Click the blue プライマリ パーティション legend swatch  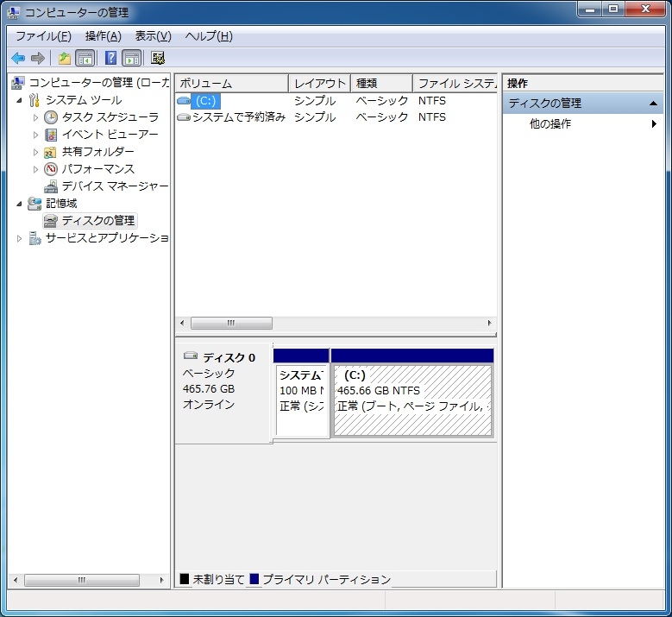point(254,579)
